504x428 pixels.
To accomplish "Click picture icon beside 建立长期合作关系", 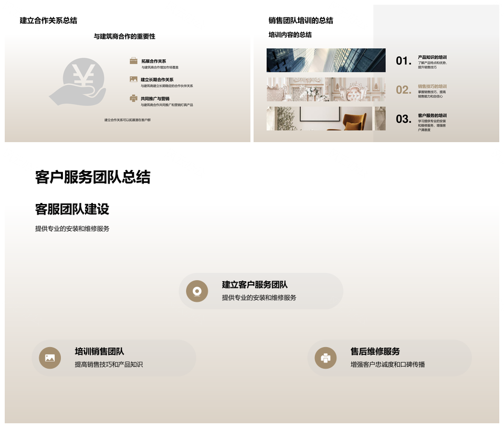I will click(x=133, y=79).
